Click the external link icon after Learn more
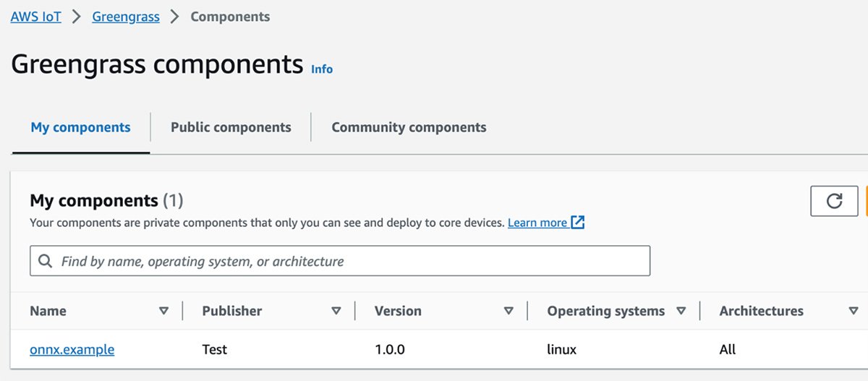Image resolution: width=868 pixels, height=381 pixels. tap(577, 223)
